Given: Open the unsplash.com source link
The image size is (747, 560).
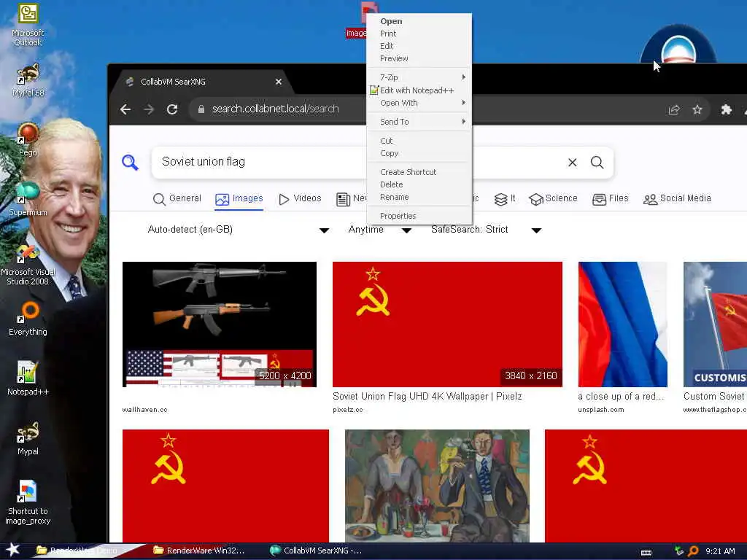Looking at the screenshot, I should point(601,410).
